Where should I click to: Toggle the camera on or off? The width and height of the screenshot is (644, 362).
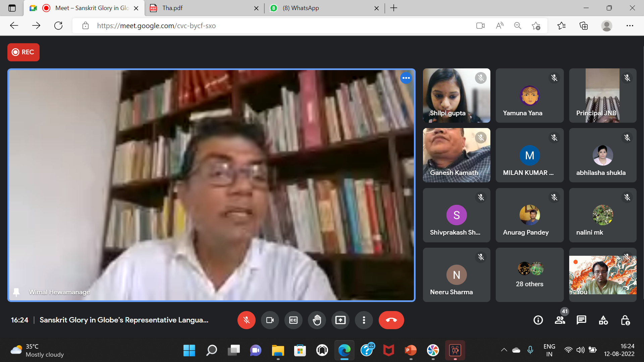coord(270,320)
